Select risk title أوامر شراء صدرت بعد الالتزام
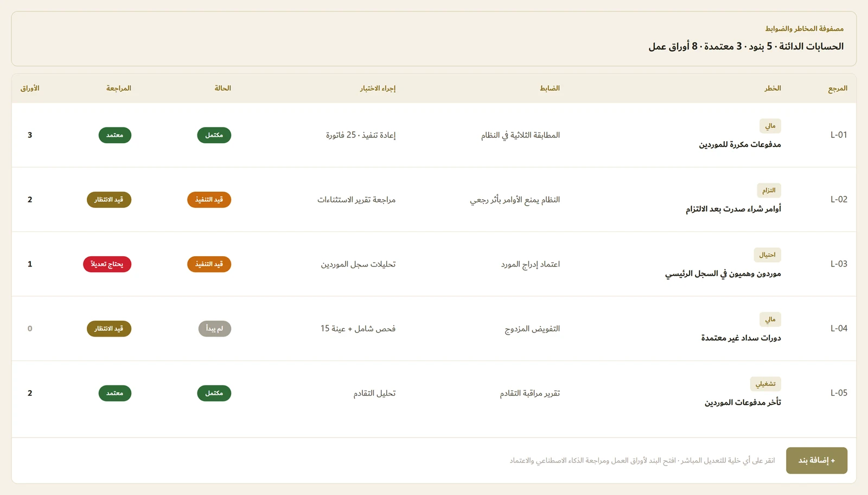Viewport: 868px width, 495px height. (733, 209)
